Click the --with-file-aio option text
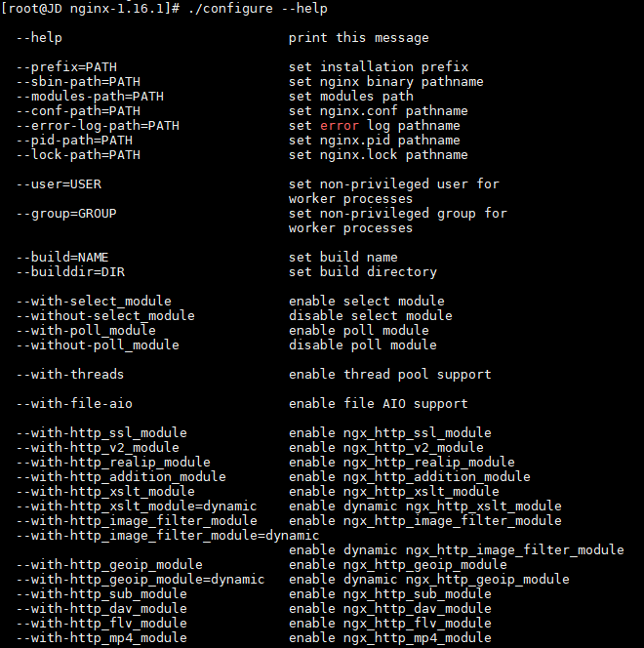Viewport: 644px width, 648px height. [74, 404]
